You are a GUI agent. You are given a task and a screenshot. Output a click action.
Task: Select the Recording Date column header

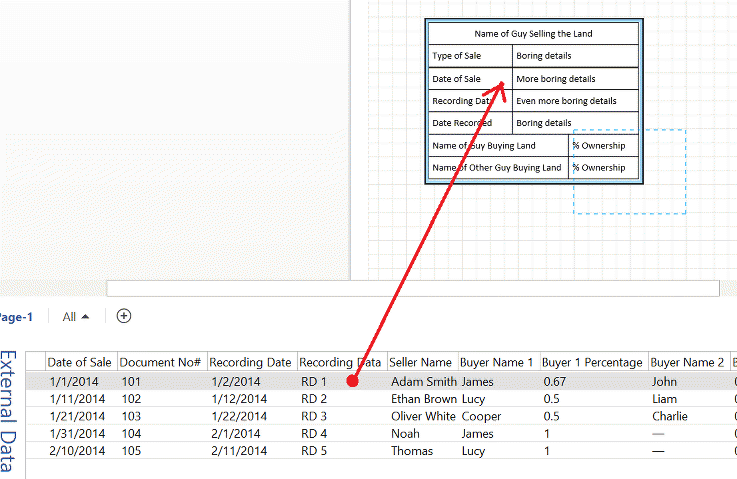tap(250, 362)
